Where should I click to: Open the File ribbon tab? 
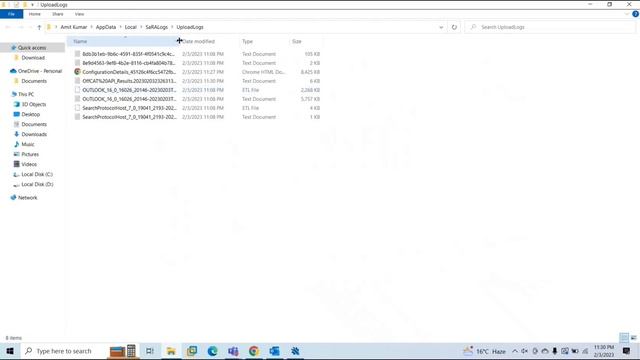[x=11, y=14]
